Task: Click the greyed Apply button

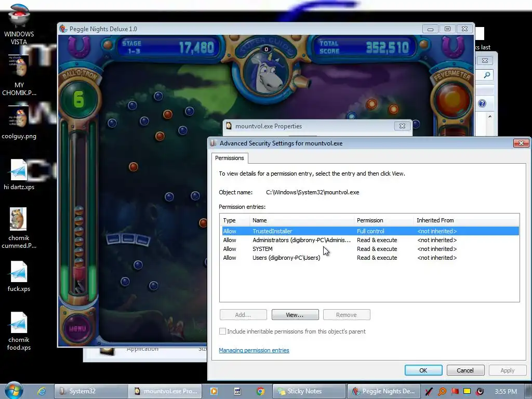Action: pyautogui.click(x=507, y=370)
